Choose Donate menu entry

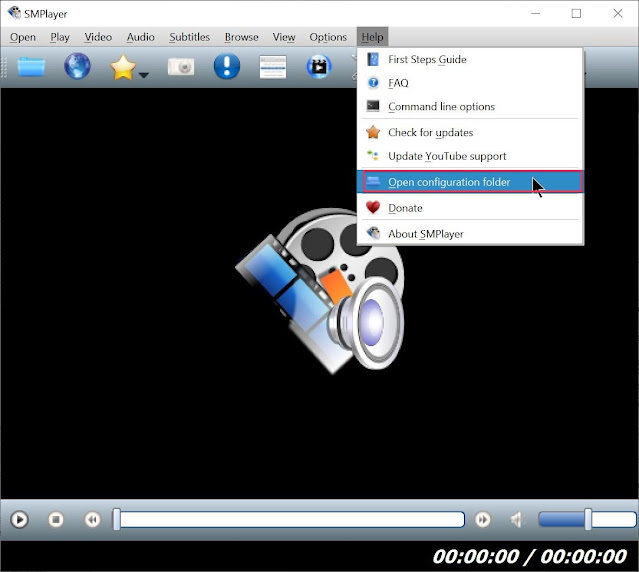(x=470, y=208)
